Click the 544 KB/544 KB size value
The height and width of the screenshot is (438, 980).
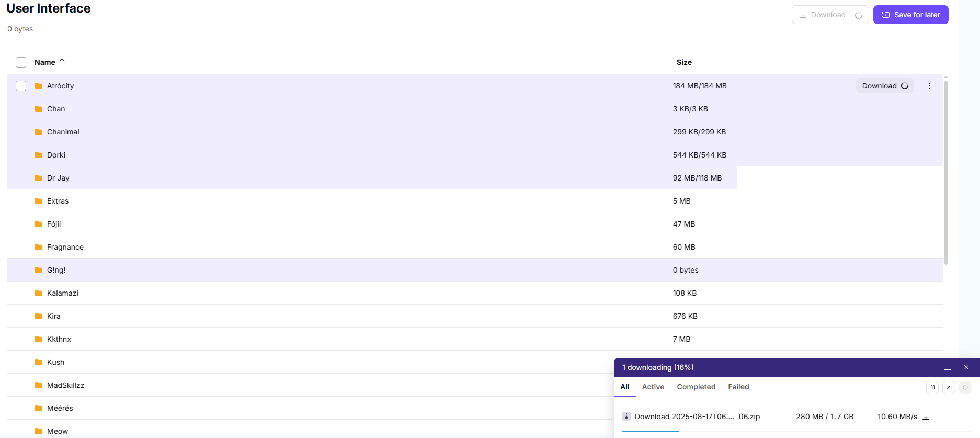point(700,155)
